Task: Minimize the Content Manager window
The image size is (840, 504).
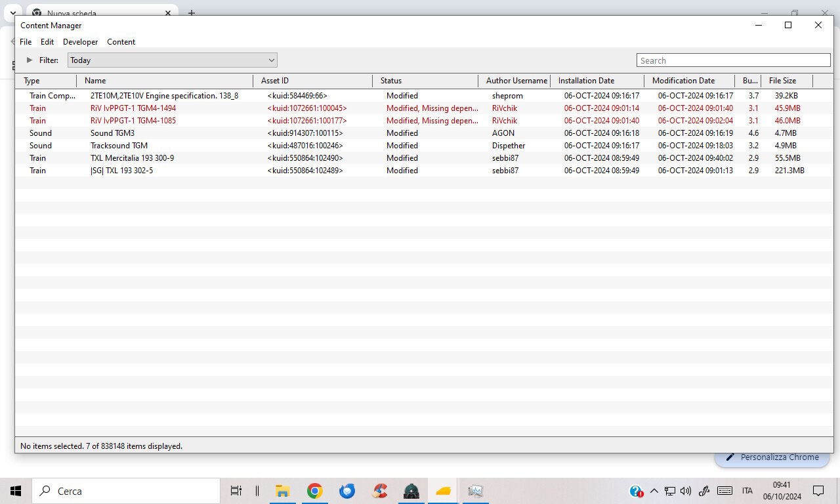Action: 759,25
